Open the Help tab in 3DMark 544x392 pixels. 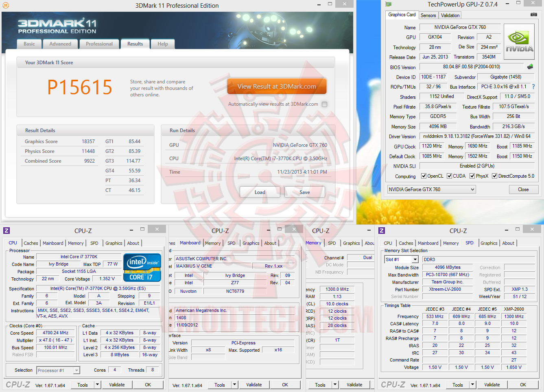(x=163, y=44)
